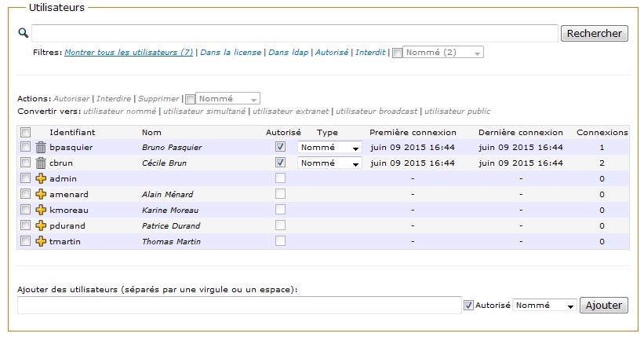
Task: Sort table by Identifiant column header
Action: click(x=72, y=132)
